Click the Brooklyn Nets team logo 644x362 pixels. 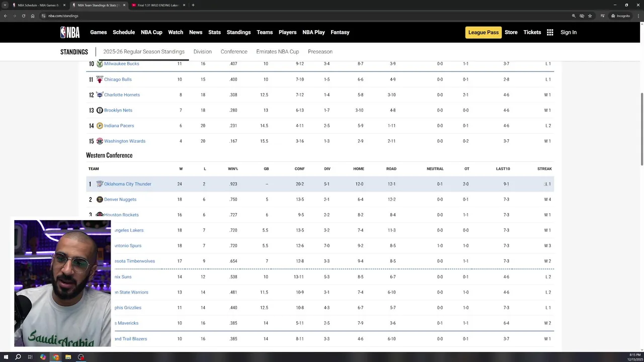tap(100, 110)
